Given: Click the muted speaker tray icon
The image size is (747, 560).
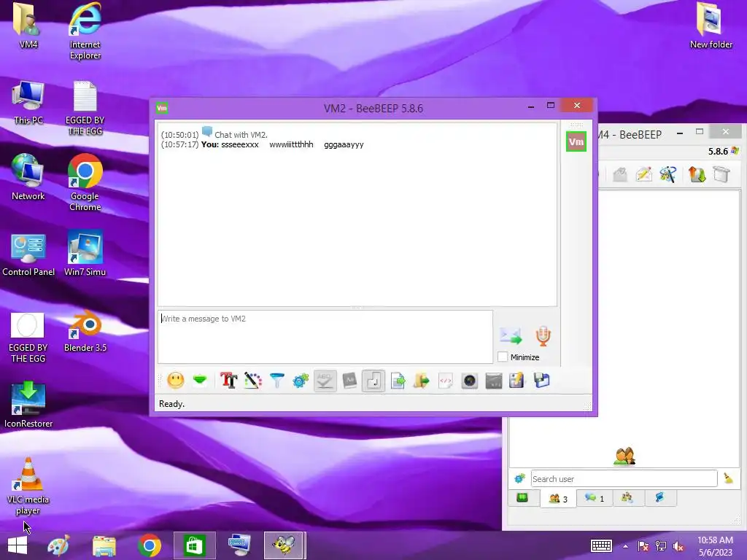Looking at the screenshot, I should point(678,546).
